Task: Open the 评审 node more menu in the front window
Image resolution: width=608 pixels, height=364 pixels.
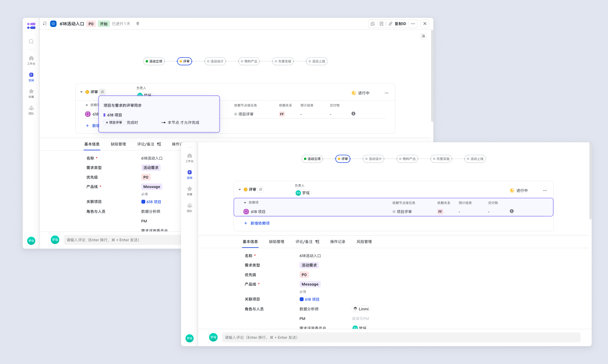Action: coord(545,191)
